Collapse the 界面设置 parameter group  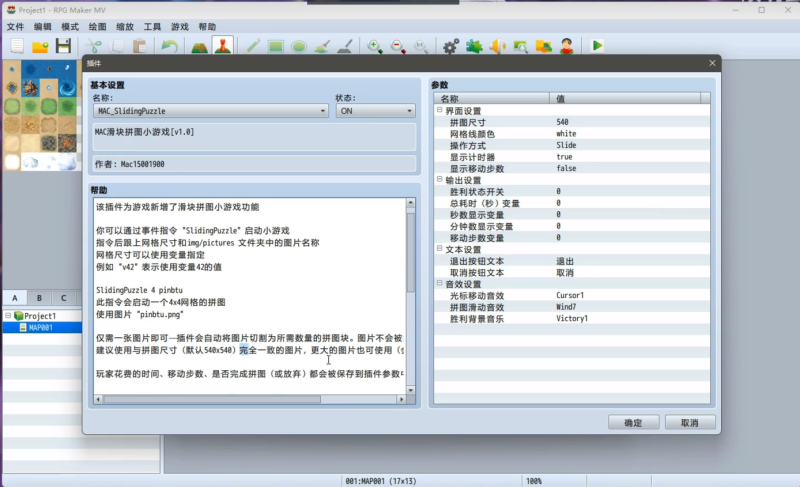point(439,110)
